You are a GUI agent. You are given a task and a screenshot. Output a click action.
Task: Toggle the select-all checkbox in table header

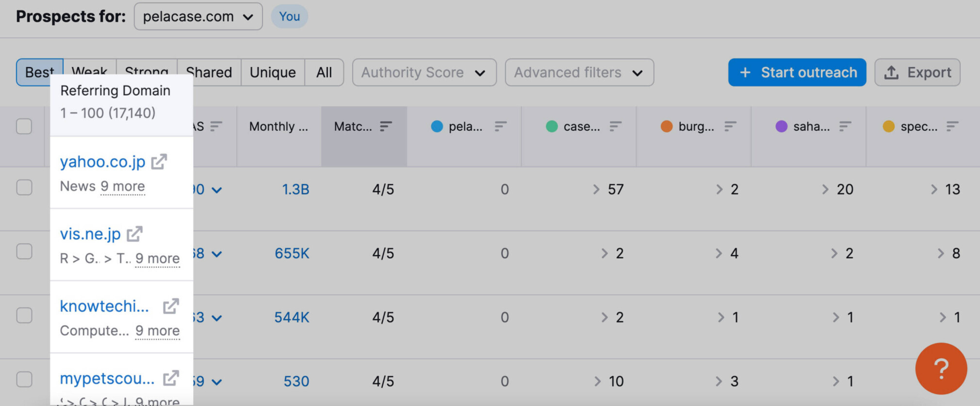[24, 126]
